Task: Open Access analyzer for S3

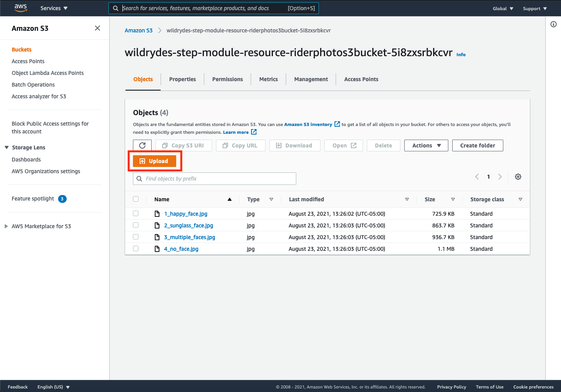Action: tap(39, 96)
